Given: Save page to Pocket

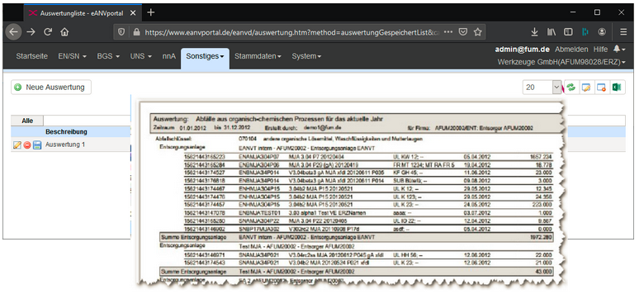Looking at the screenshot, I should coord(463,32).
